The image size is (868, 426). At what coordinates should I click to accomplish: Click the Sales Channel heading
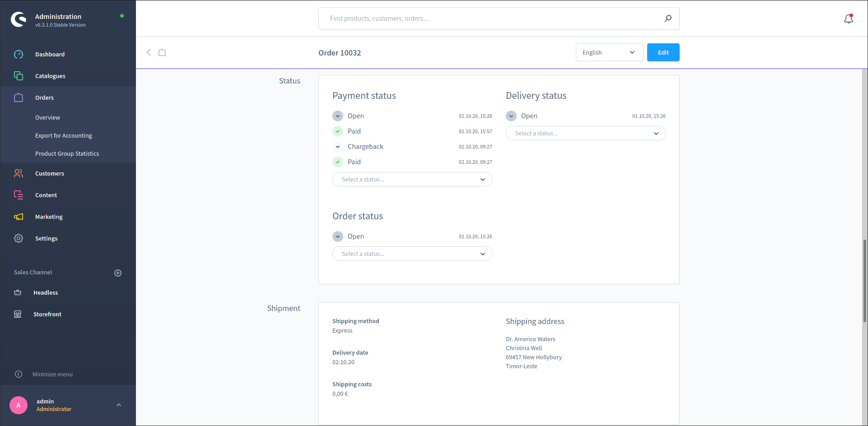(x=33, y=272)
